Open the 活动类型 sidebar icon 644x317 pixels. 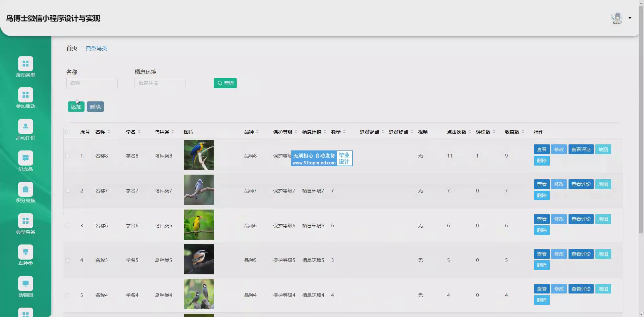[25, 64]
